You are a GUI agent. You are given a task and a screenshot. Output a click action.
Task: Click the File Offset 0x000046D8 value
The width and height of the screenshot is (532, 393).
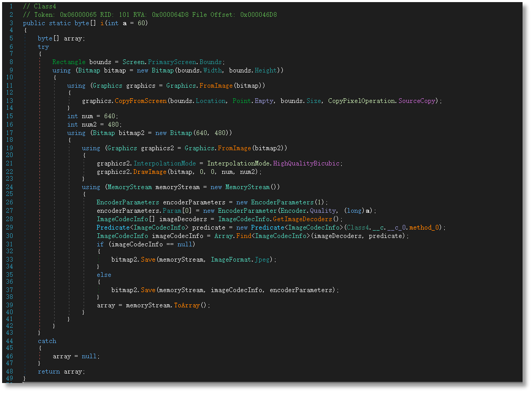(x=259, y=15)
